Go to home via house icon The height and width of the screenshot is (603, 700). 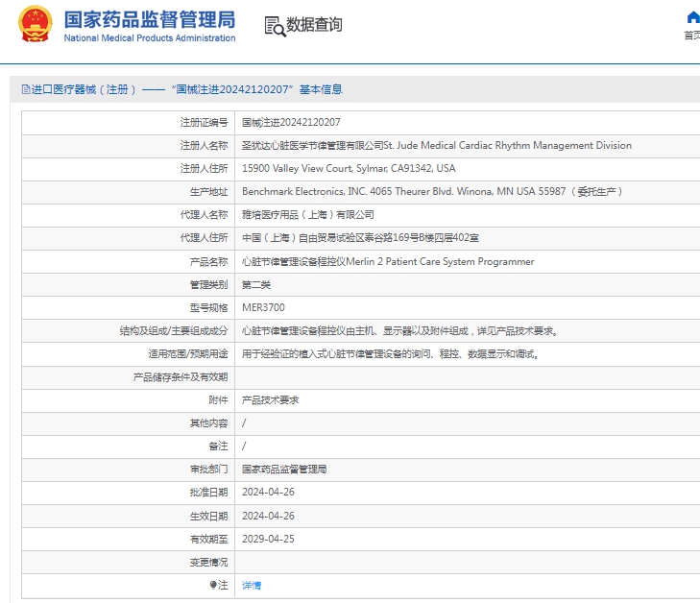pyautogui.click(x=693, y=18)
